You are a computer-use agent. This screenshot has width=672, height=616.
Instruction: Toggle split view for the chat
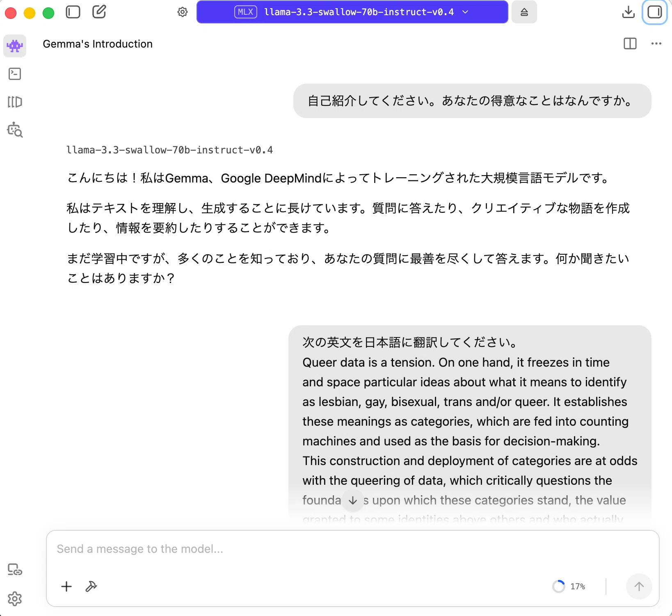tap(630, 43)
